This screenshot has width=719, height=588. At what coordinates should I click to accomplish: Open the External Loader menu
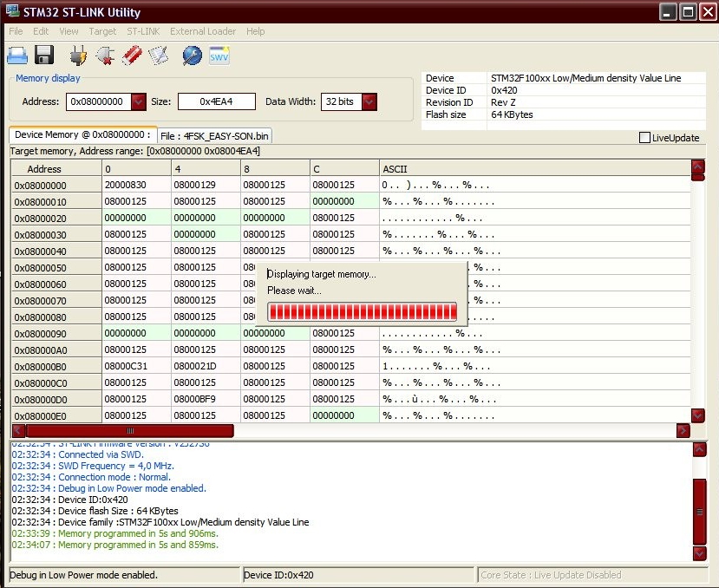click(202, 31)
